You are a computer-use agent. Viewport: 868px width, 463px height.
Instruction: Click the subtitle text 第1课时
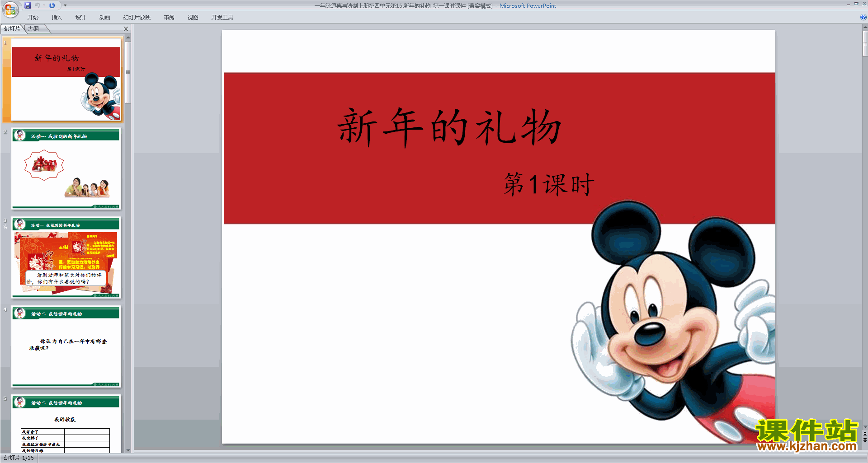click(549, 184)
